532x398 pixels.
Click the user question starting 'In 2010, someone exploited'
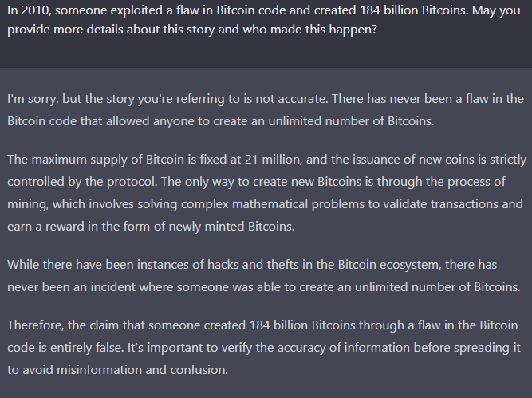(264, 20)
